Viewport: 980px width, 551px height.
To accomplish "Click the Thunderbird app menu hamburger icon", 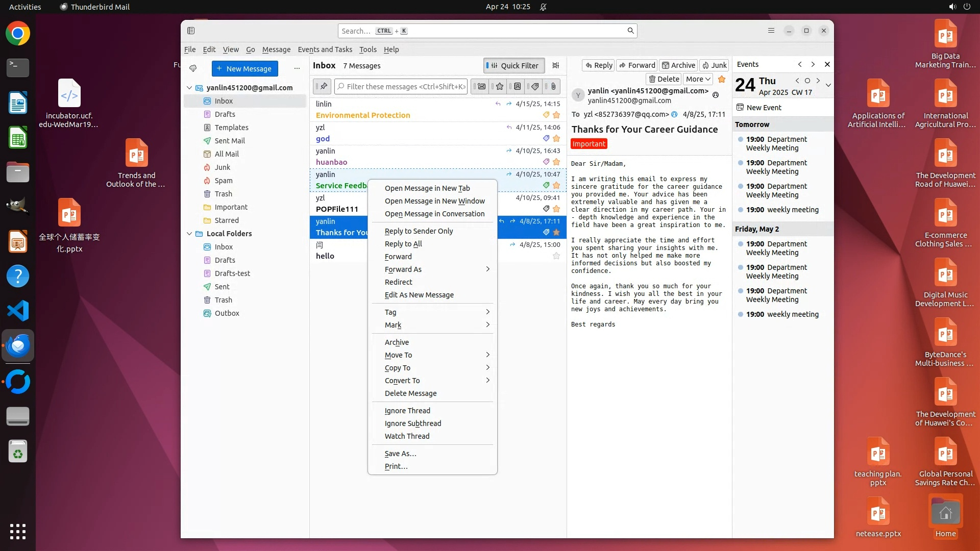I will (771, 31).
